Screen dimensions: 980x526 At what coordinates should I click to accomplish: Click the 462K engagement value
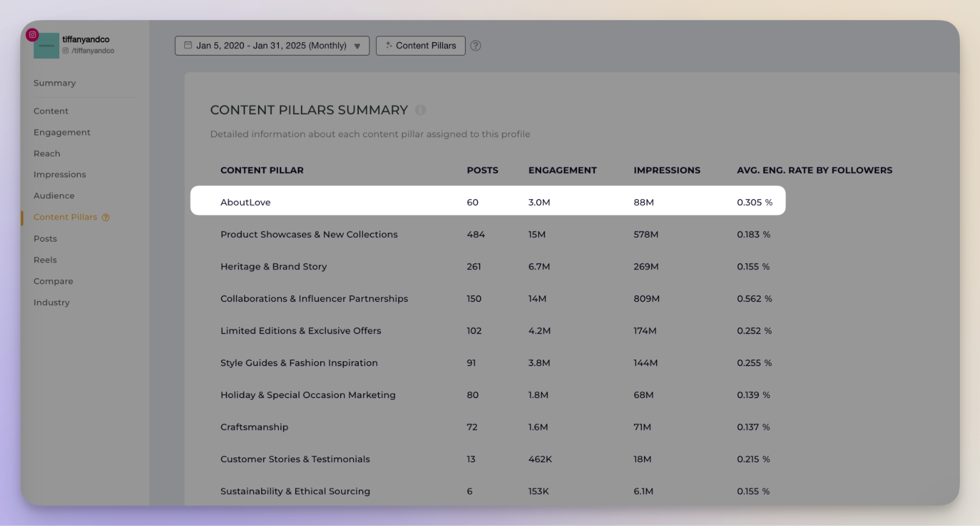point(540,459)
